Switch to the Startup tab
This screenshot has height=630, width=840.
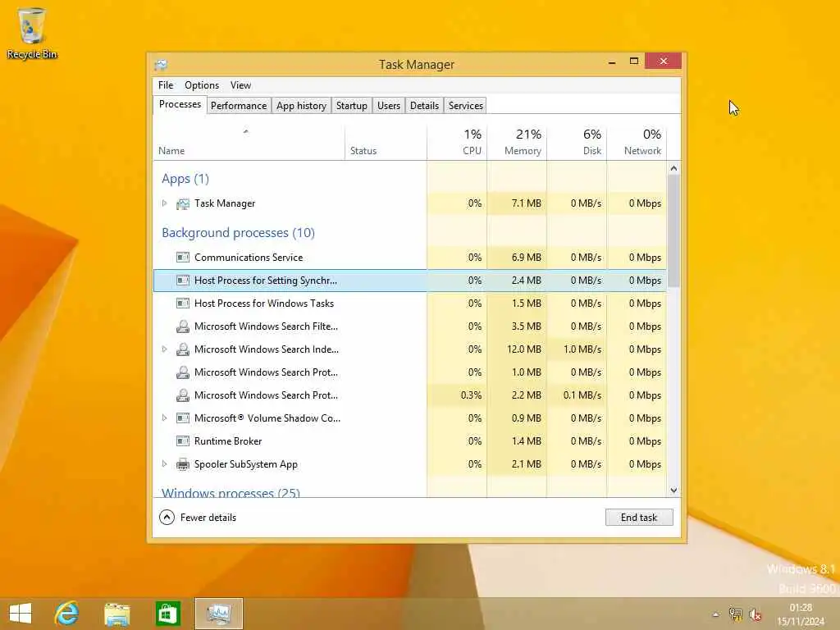tap(351, 106)
